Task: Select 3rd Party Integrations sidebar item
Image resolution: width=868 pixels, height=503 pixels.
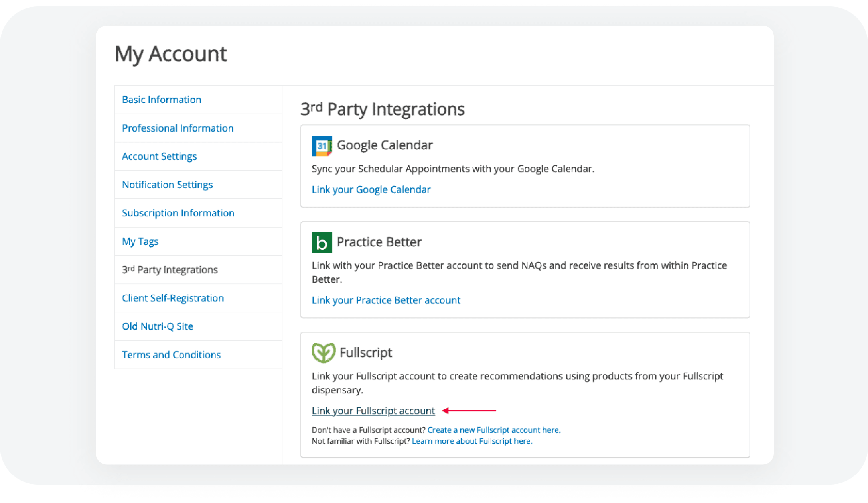Action: [x=170, y=270]
